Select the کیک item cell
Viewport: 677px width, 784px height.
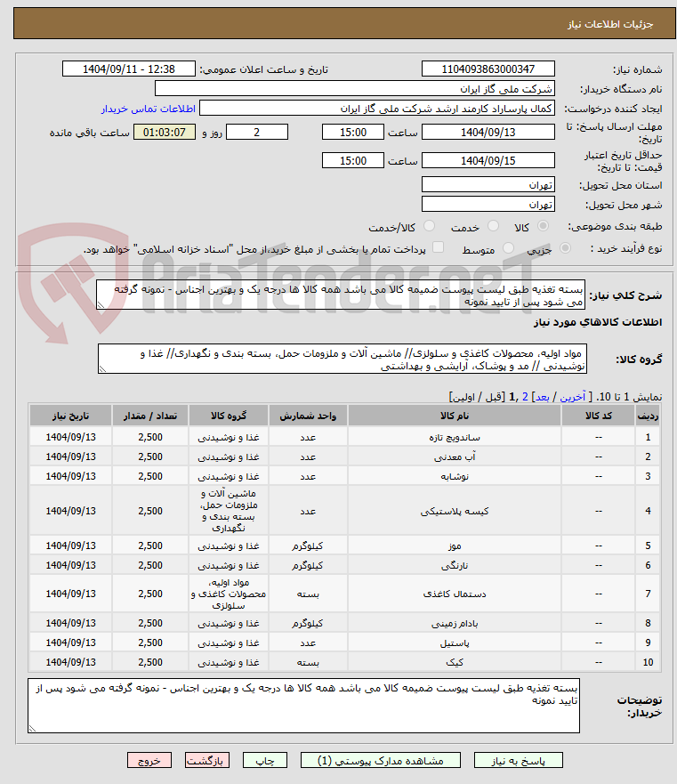point(455,662)
